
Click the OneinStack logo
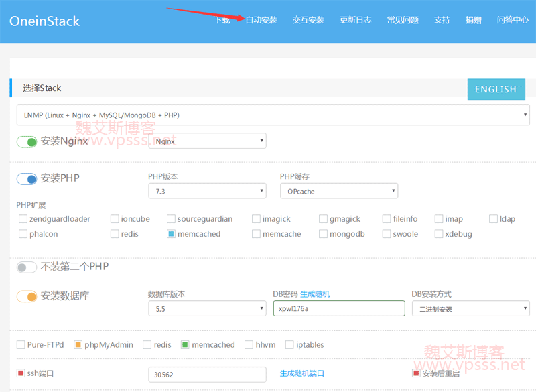[x=44, y=21]
